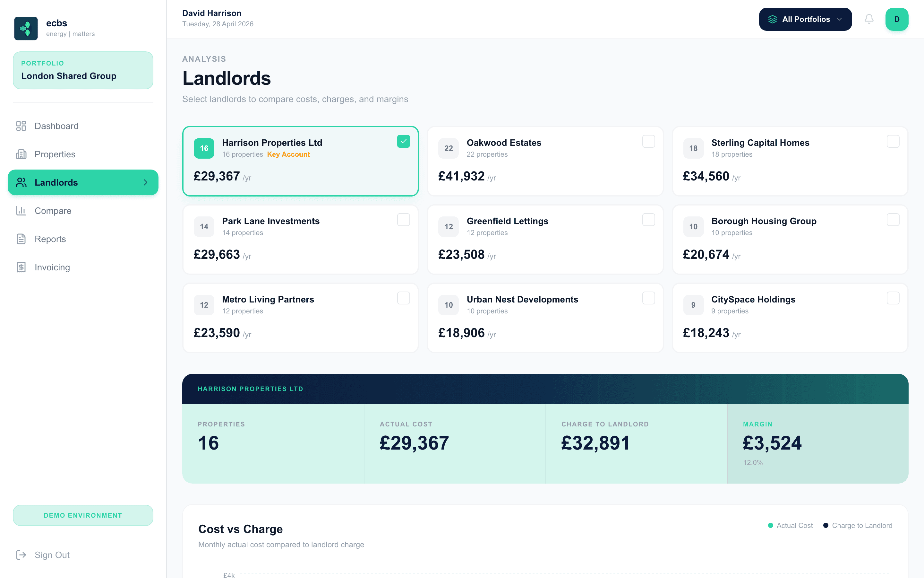This screenshot has width=924, height=578.
Task: Expand the All Portfolios dropdown chevron
Action: [x=839, y=19]
